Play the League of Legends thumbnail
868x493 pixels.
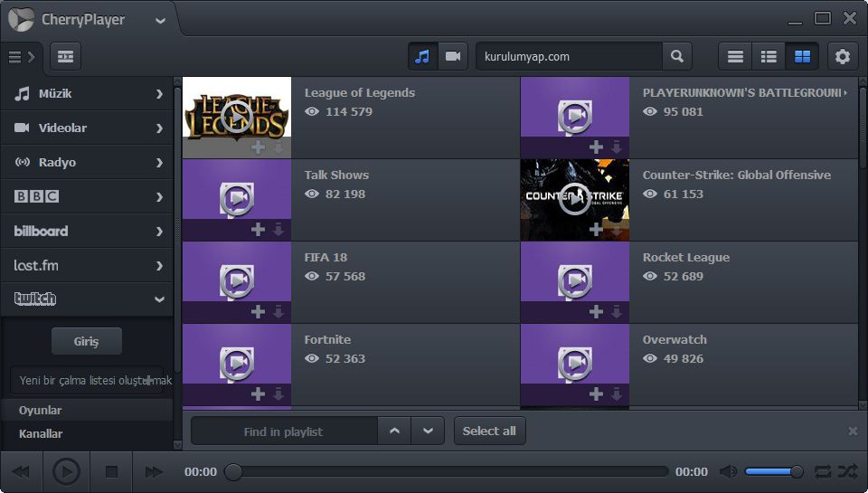[237, 117]
